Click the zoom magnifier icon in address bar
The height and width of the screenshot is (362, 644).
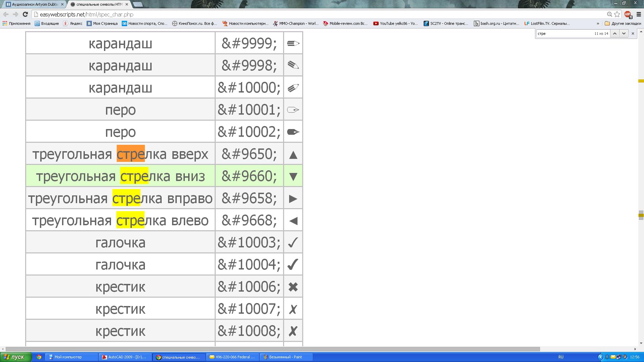coord(609,14)
